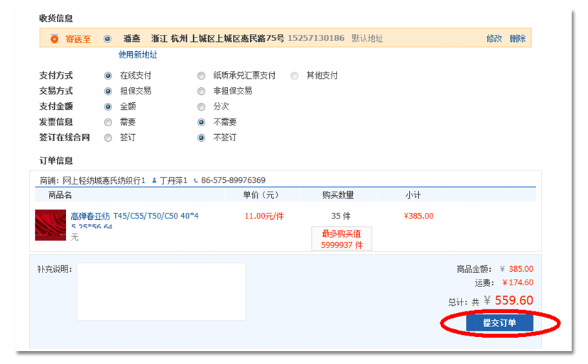Choose 纸质承兑汇票支付 payment option
Screen dimensions: 588x364
pyautogui.click(x=202, y=75)
